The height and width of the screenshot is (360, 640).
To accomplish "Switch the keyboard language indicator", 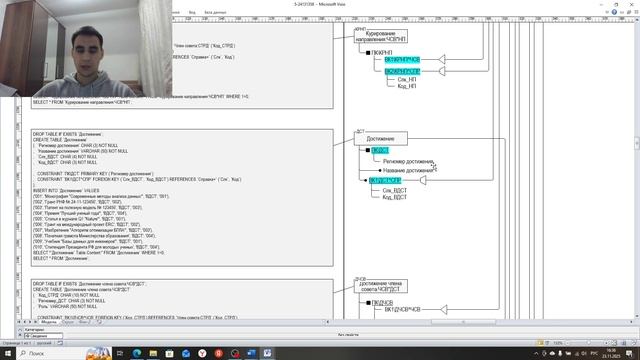I will click(594, 353).
